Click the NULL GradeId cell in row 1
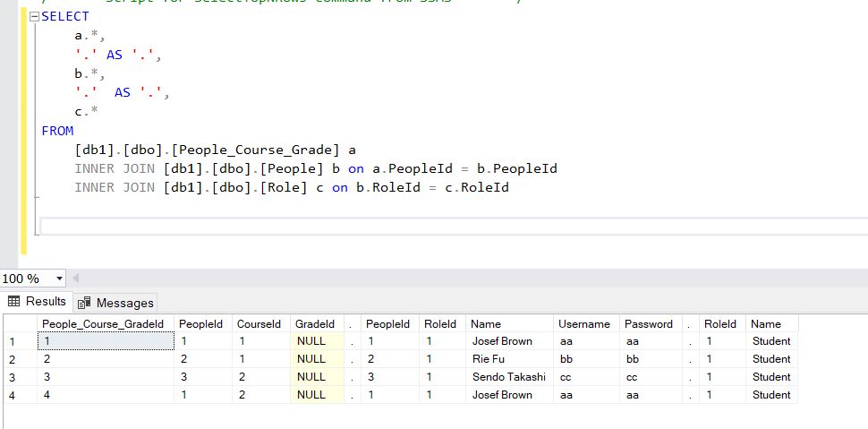 [317, 341]
